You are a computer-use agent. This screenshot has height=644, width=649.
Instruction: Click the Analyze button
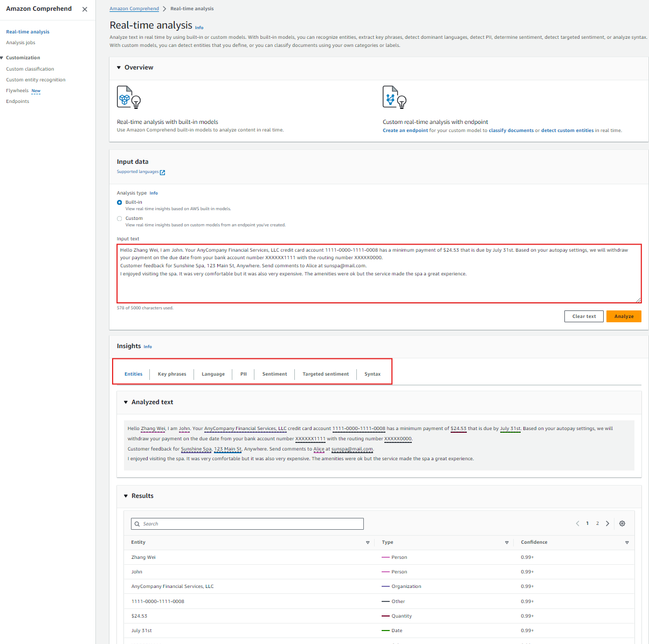pyautogui.click(x=624, y=316)
